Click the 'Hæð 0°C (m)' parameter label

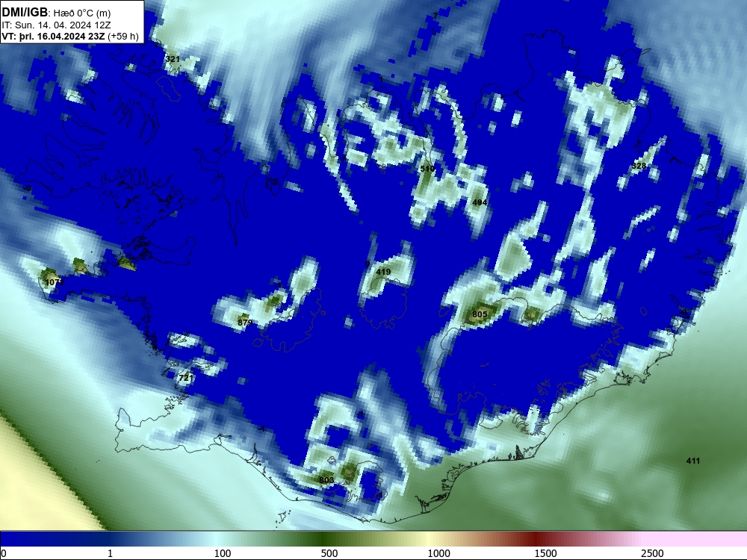tap(81, 13)
